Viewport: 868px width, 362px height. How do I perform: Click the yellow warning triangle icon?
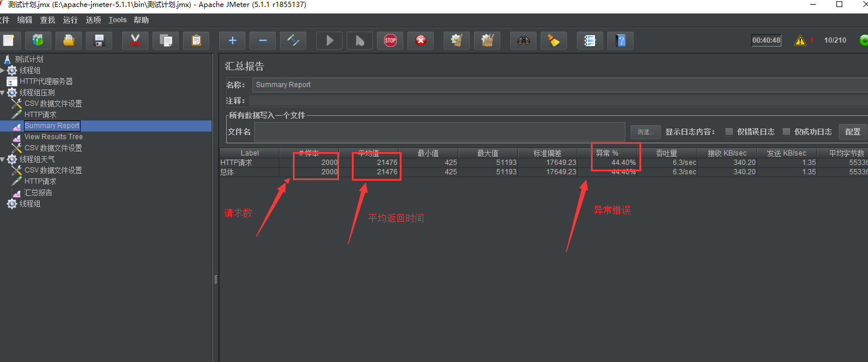(x=800, y=40)
